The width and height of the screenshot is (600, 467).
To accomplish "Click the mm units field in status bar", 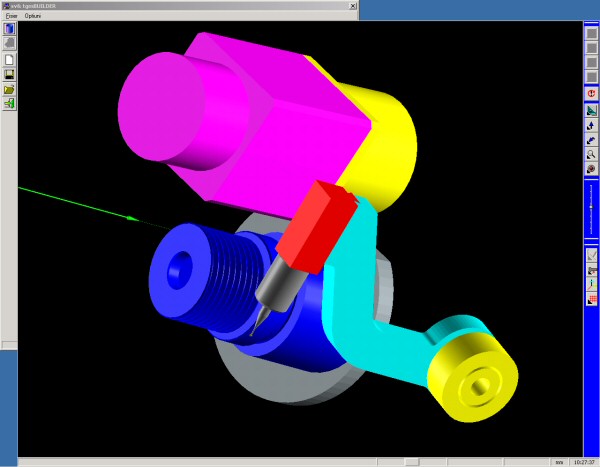I will (x=559, y=462).
